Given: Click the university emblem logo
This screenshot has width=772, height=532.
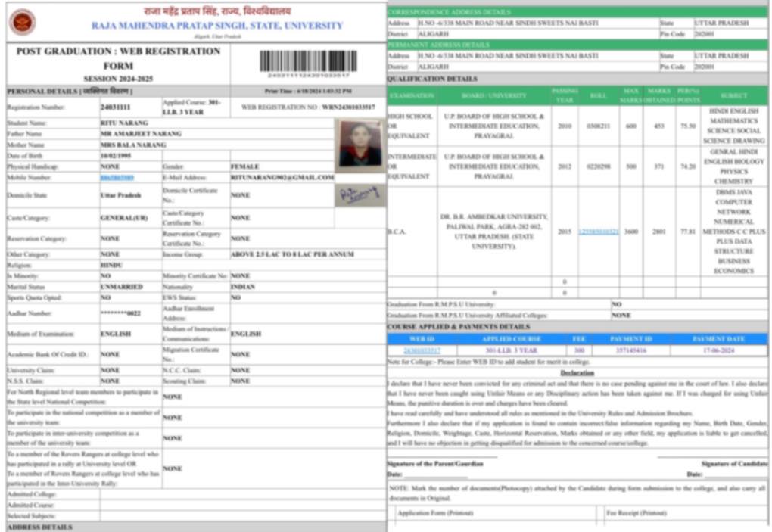Looking at the screenshot, I should click(x=22, y=22).
